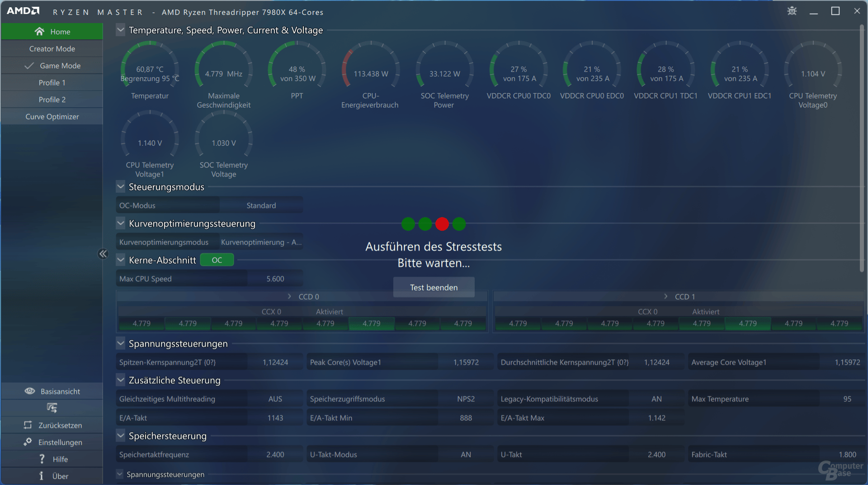
Task: Click the Zurücksetzen reset icon
Action: click(x=28, y=425)
